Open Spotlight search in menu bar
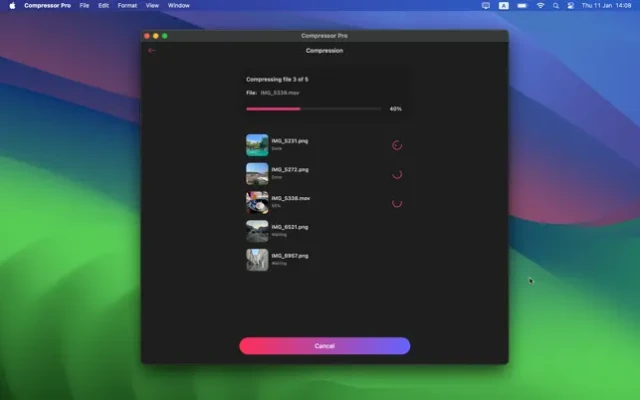This screenshot has height=400, width=640. tap(555, 5)
